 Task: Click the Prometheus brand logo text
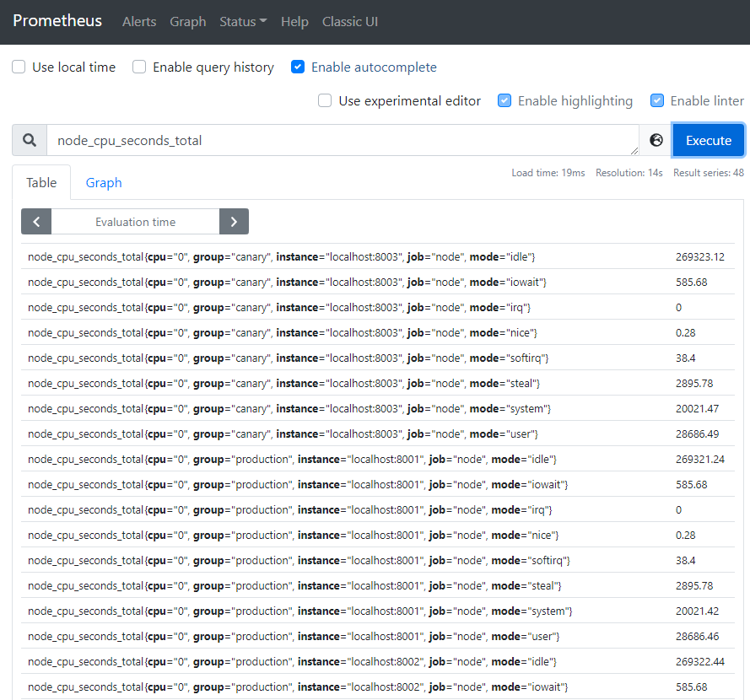[57, 21]
